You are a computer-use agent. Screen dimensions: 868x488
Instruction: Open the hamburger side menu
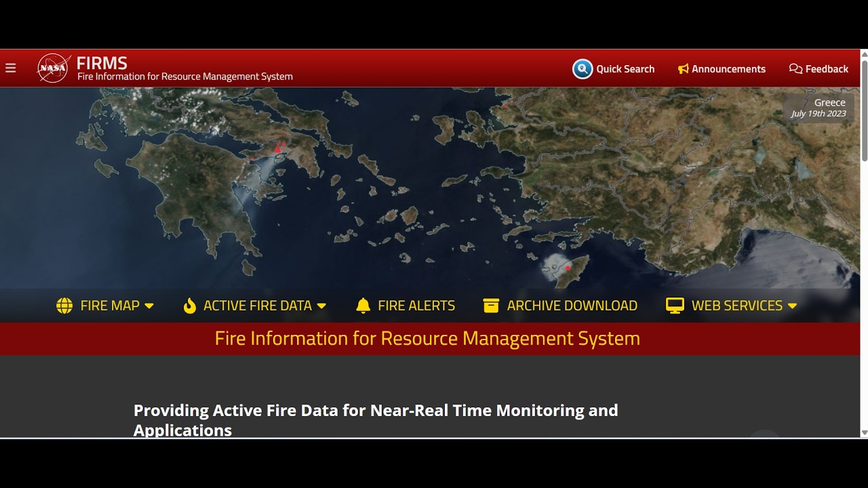tap(10, 68)
